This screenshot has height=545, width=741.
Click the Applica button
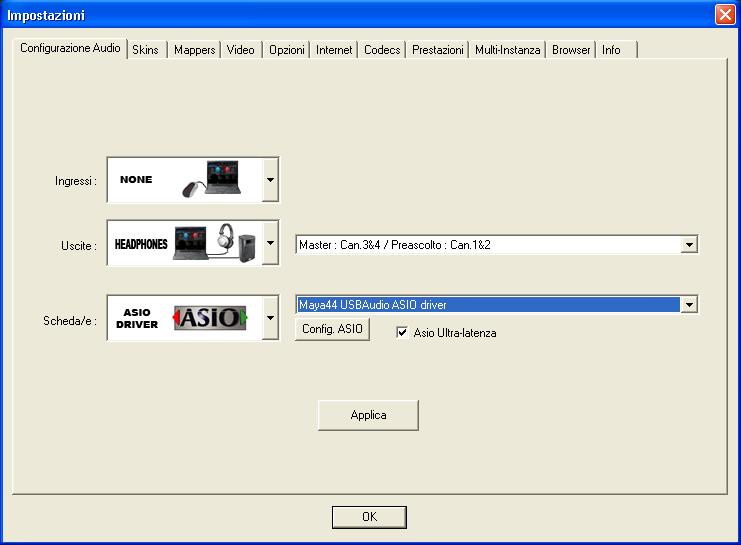pos(368,415)
